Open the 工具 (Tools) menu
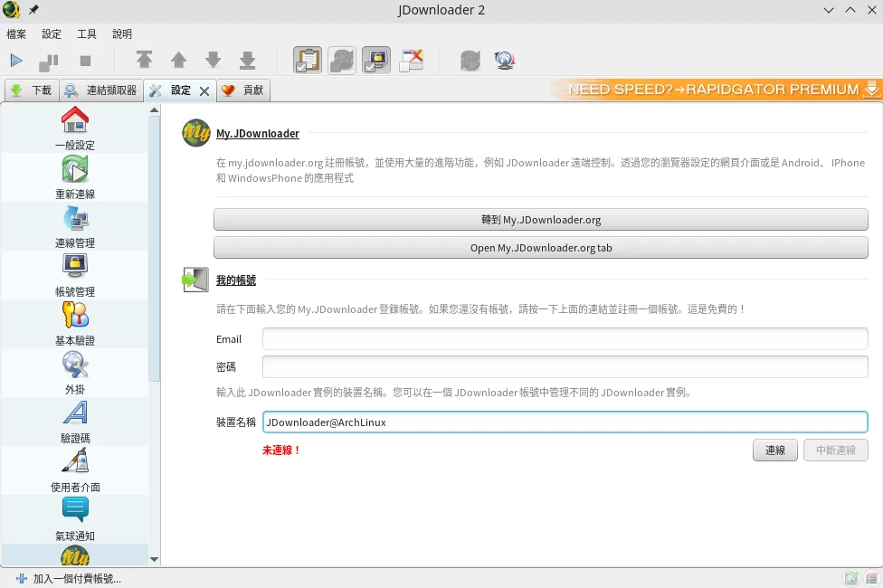883x588 pixels. point(87,34)
